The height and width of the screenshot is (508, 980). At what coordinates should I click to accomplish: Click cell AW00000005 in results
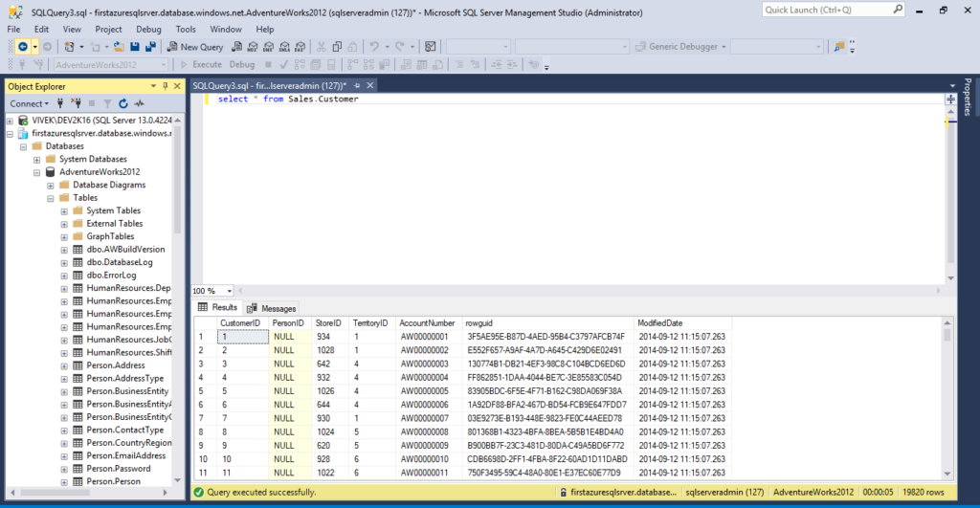coord(424,391)
